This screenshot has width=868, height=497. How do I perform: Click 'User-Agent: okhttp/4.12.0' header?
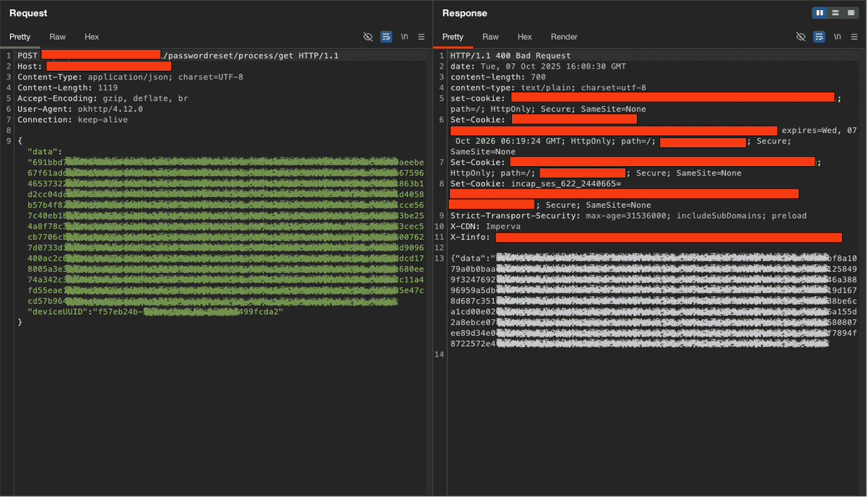[x=80, y=109]
